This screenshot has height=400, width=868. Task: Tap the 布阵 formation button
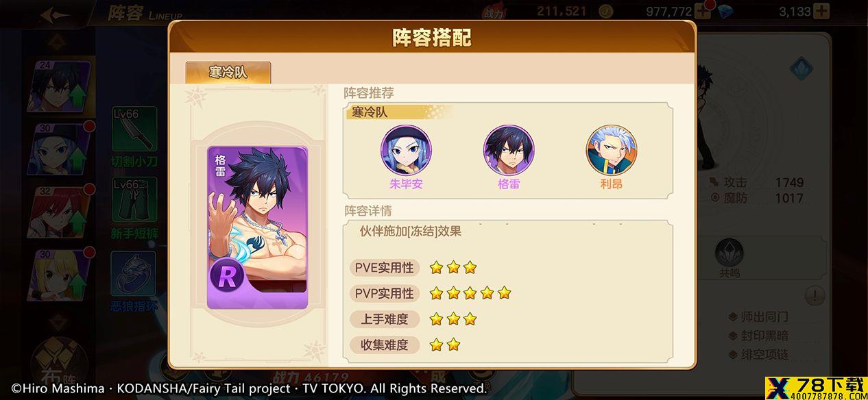(59, 360)
